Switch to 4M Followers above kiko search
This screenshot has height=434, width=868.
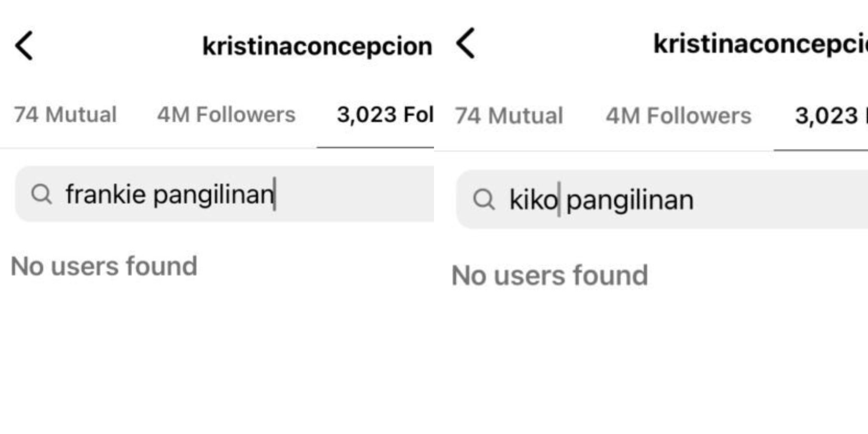678,116
